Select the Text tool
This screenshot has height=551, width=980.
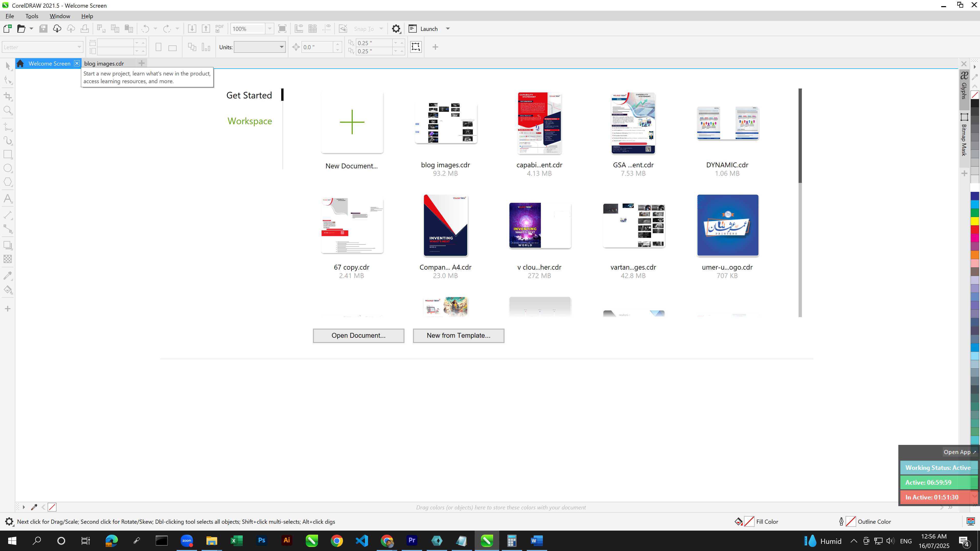pos(8,198)
